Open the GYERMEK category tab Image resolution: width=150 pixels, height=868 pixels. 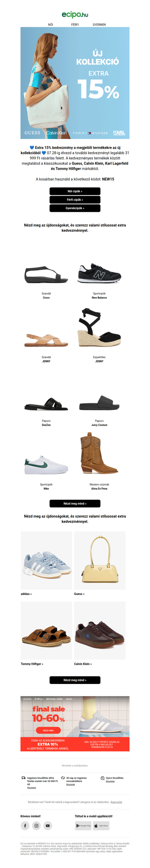[x=99, y=24]
